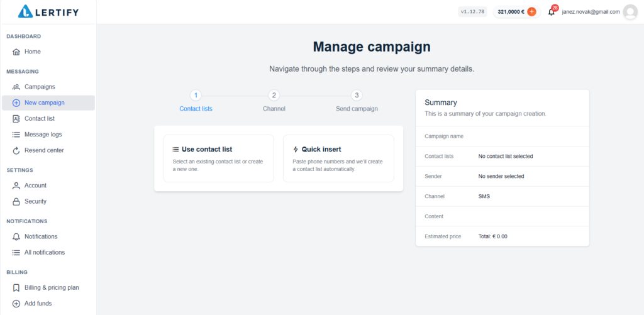Viewport: 644px width, 315px height.
Task: Click the Campaigns people icon
Action: coord(16,87)
